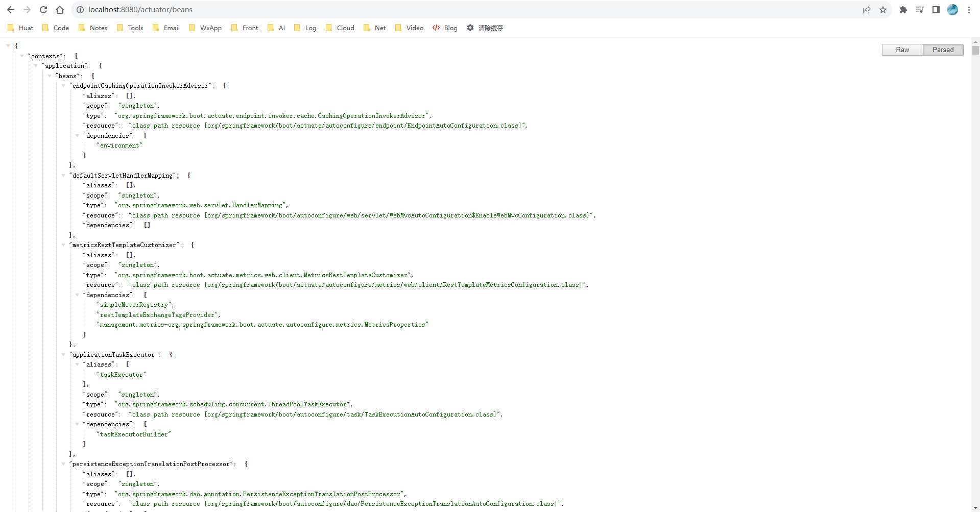Reload the actuator beans page
The width and height of the screenshot is (980, 512).
pyautogui.click(x=43, y=10)
